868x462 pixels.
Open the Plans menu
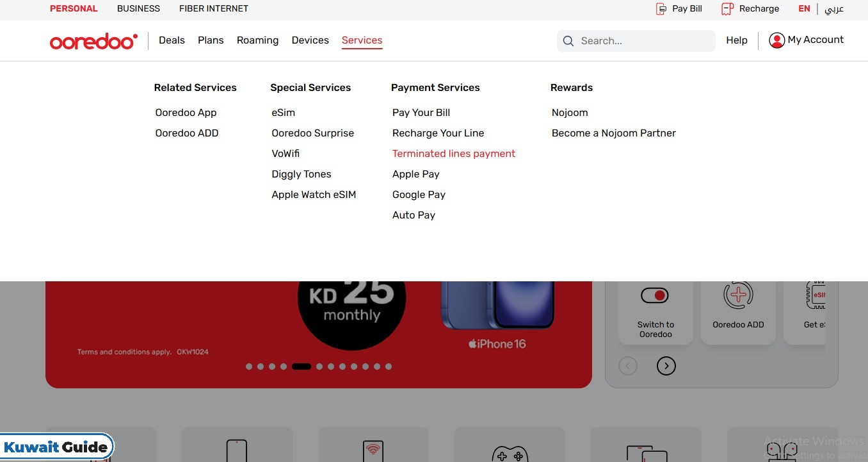click(x=211, y=40)
